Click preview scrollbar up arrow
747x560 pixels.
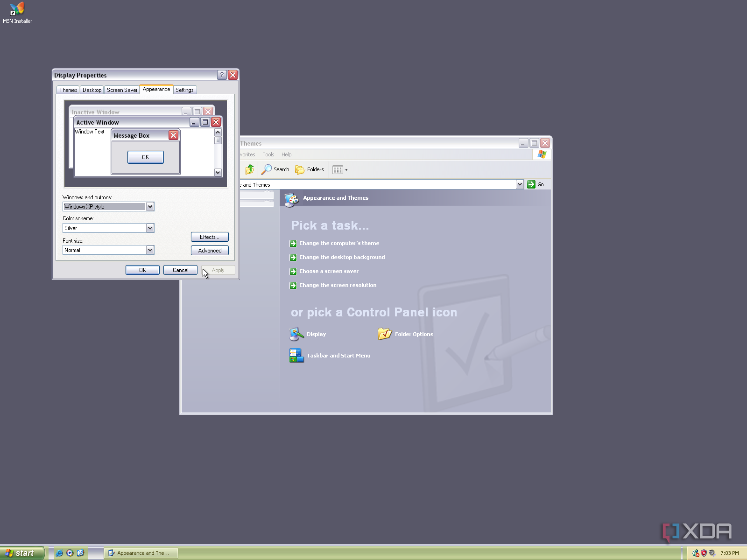(218, 133)
